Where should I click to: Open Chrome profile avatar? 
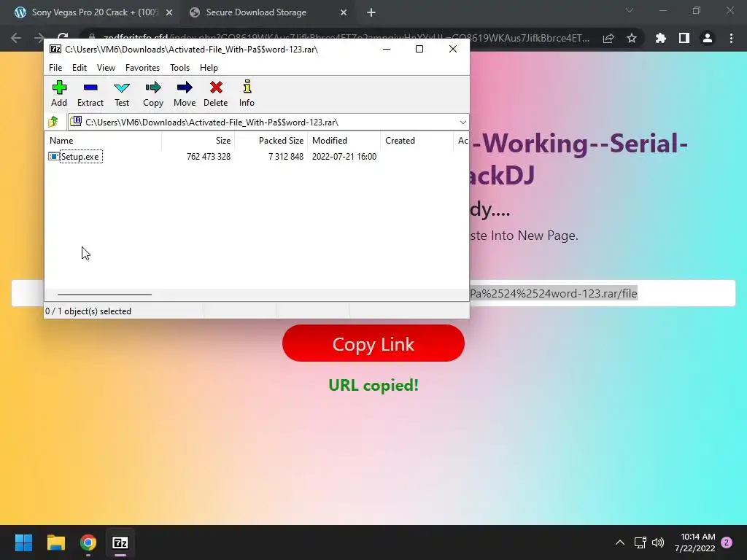point(708,38)
